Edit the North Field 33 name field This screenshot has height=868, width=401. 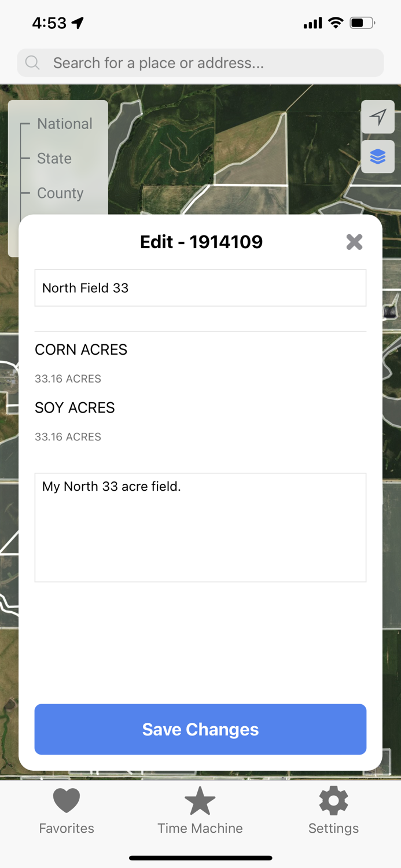[x=200, y=288]
